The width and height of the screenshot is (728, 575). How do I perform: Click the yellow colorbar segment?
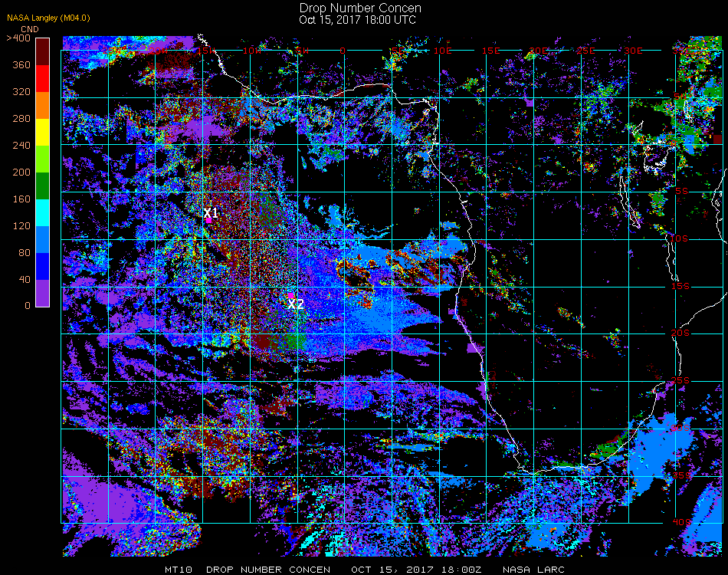pos(42,133)
